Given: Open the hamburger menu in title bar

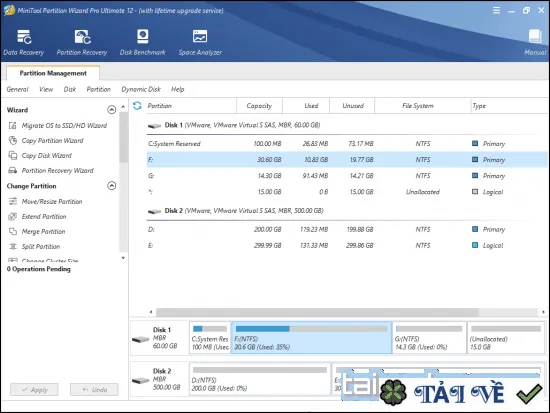Looking at the screenshot, I should click(496, 11).
